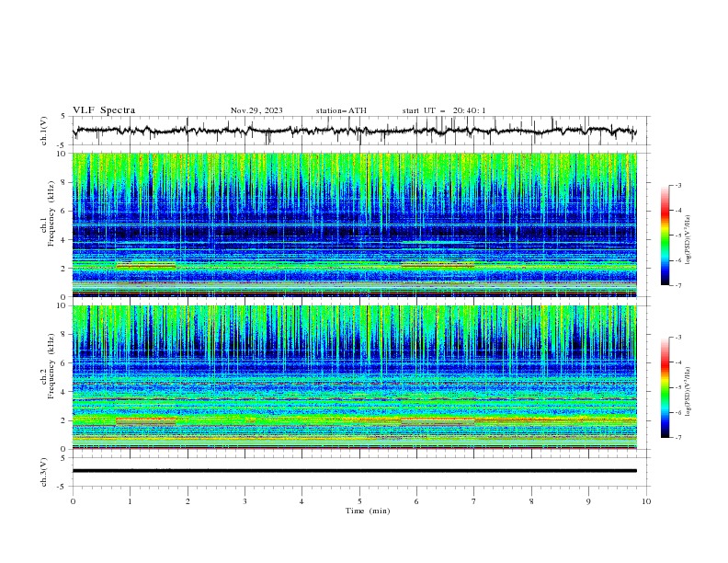Viewport: 728px width, 563px height.
Task: Click the time axis tick label '3'
Action: pos(245,501)
